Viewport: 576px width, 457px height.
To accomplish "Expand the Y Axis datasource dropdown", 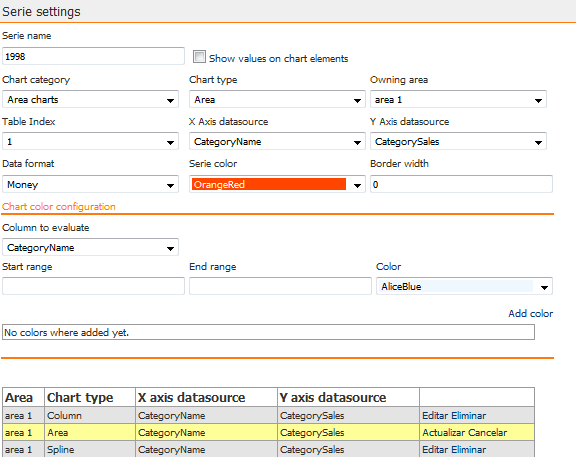I will 458,141.
